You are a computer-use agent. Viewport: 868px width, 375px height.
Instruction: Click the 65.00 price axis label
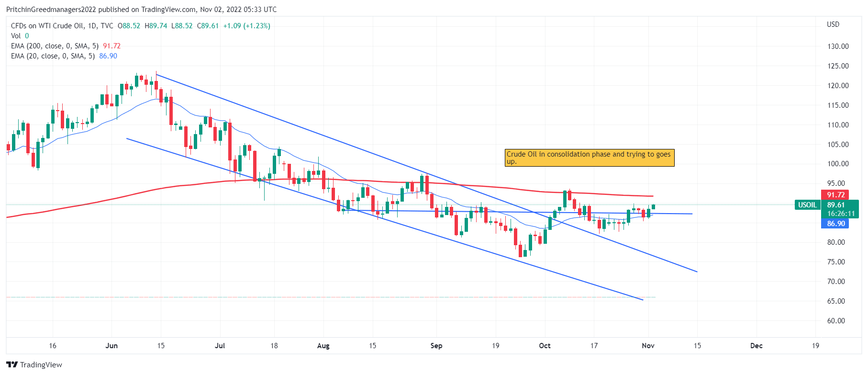click(x=836, y=301)
